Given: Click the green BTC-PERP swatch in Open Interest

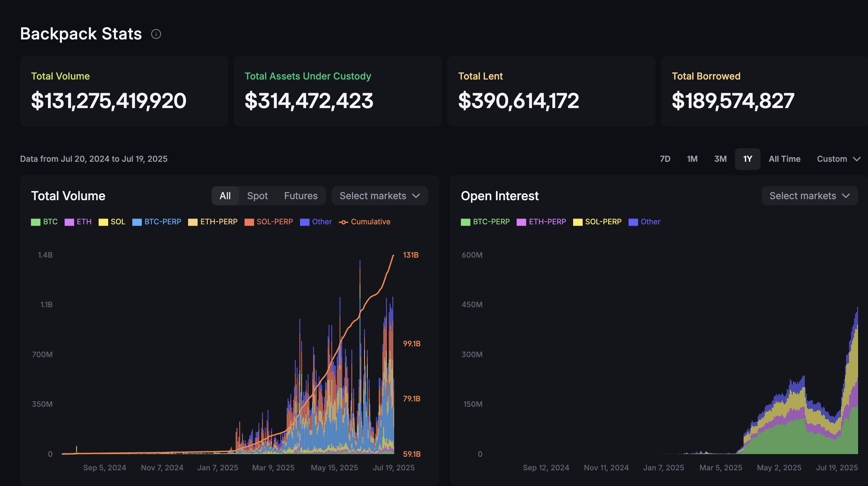Looking at the screenshot, I should pyautogui.click(x=466, y=222).
